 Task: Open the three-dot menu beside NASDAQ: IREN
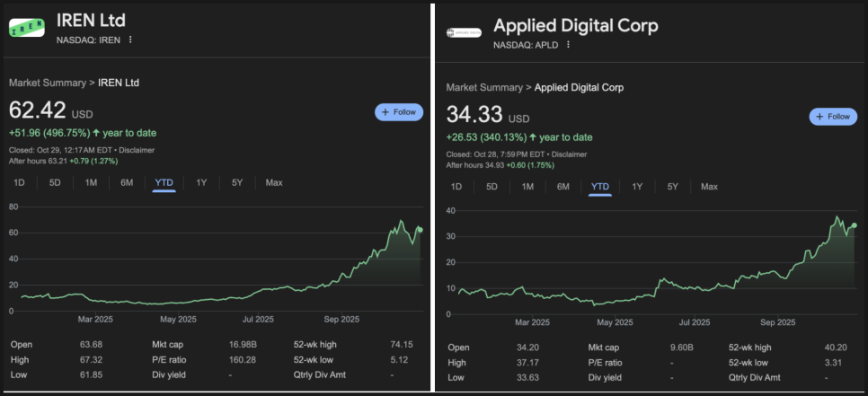(131, 40)
